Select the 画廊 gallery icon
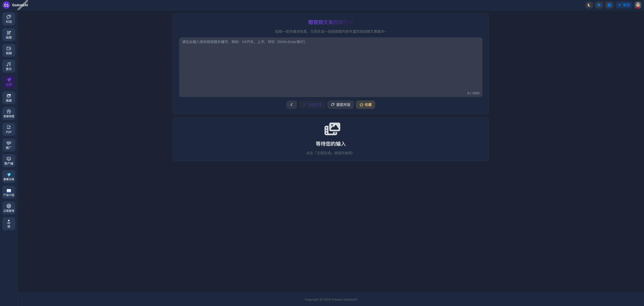The height and width of the screenshot is (306, 644). (9, 98)
